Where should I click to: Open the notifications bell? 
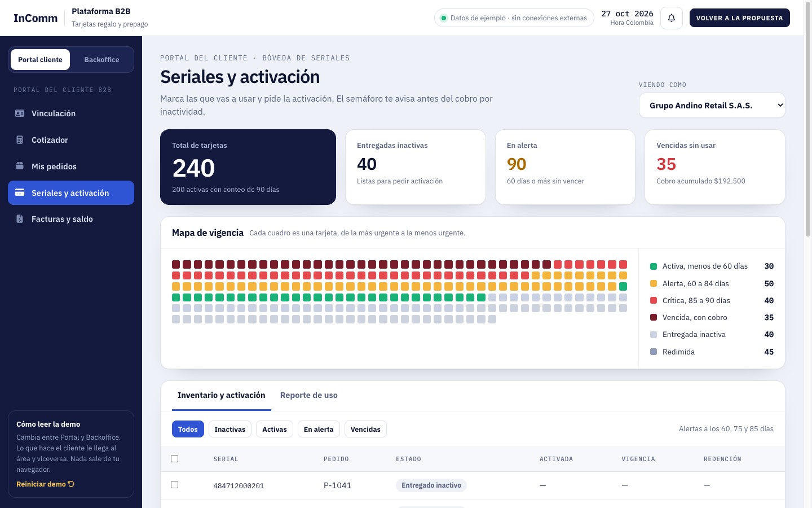click(672, 18)
